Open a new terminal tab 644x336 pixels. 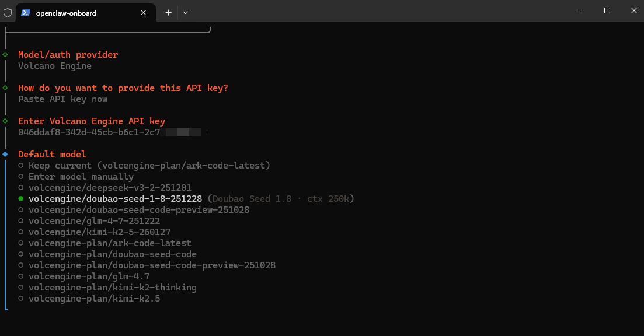pos(168,12)
